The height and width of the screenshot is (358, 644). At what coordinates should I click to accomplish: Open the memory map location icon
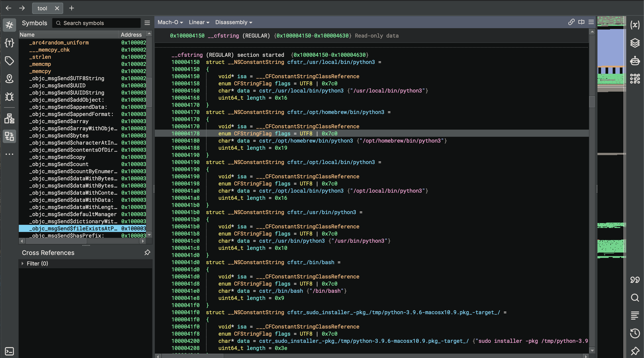pos(9,79)
